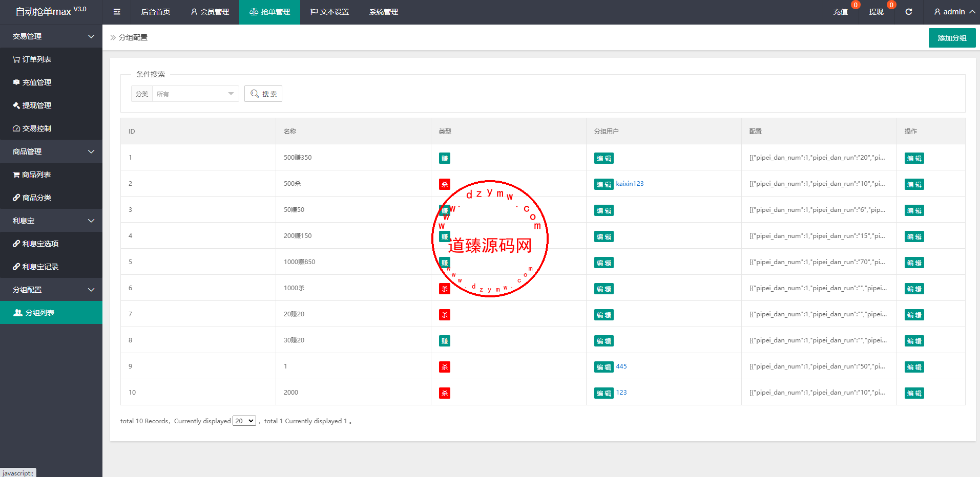
Task: Open the 123 user link
Action: point(621,392)
